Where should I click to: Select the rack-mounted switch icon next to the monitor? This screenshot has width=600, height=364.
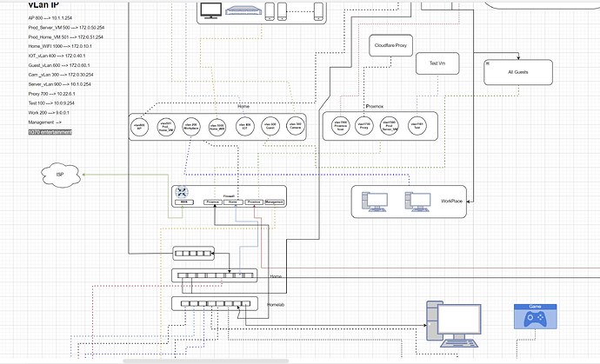click(243, 10)
